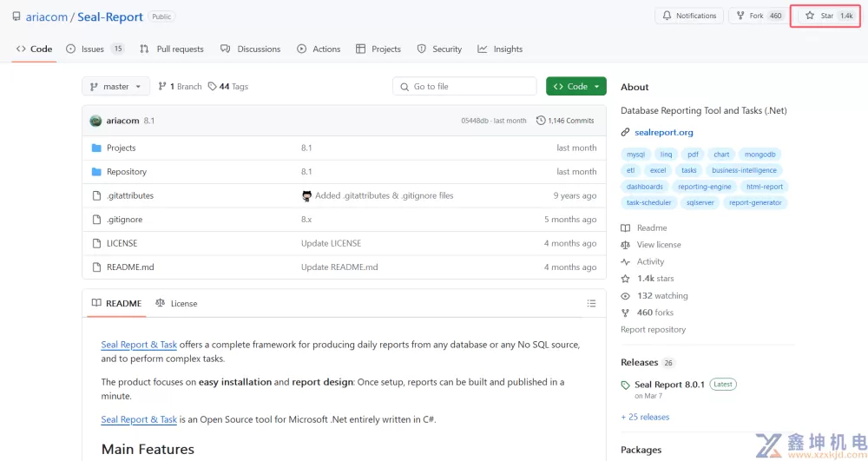The image size is (868, 461).
Task: Open the Actions tab
Action: coord(319,49)
